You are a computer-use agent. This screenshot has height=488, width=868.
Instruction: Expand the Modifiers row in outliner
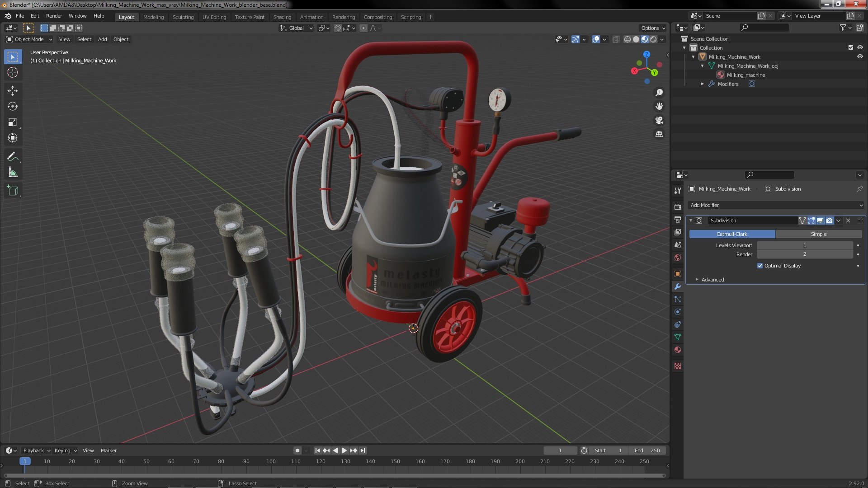[x=702, y=84]
